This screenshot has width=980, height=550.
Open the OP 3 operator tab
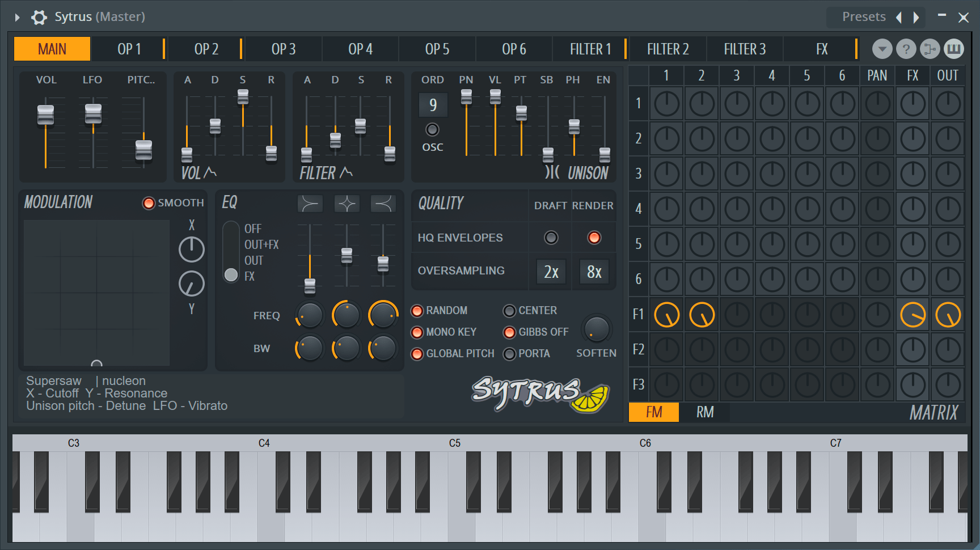282,49
